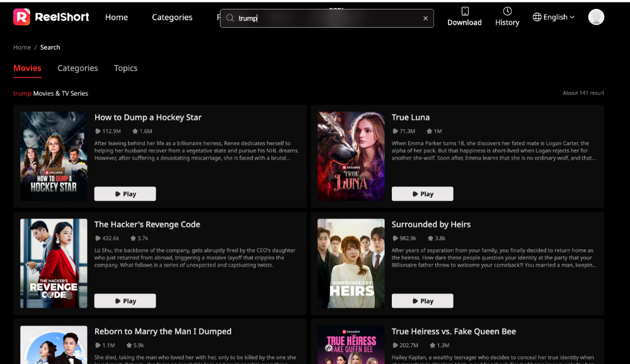Click the How to Dump a Hockey Star description
Viewport: 630px width, 364px height.
[197, 151]
